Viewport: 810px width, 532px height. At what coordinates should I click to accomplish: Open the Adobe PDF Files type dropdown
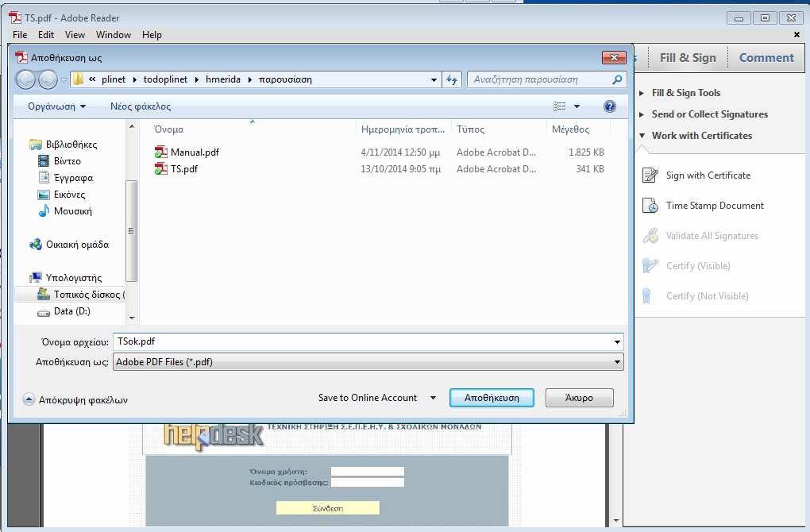tap(617, 362)
